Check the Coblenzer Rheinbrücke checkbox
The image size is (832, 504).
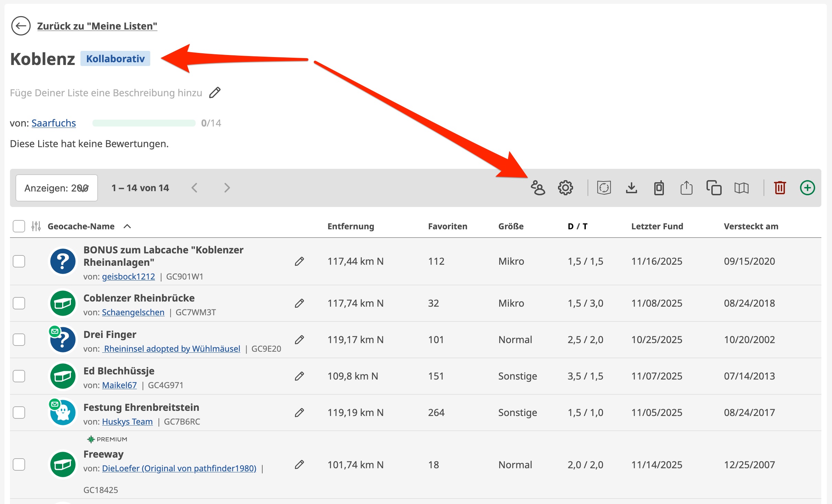19,303
